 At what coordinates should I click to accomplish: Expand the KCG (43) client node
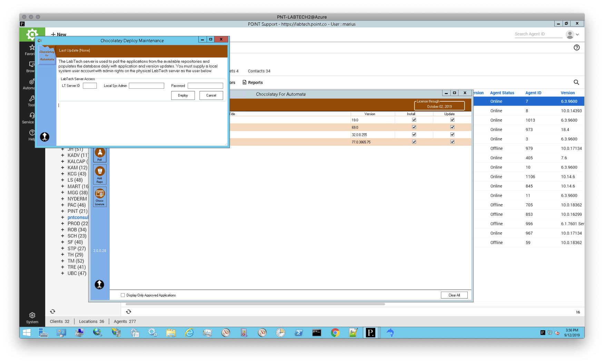[62, 174]
